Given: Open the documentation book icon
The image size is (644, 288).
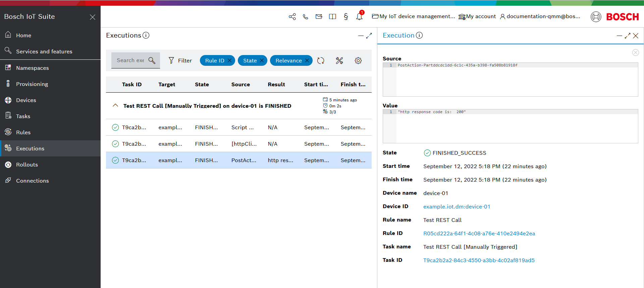Looking at the screenshot, I should (332, 16).
